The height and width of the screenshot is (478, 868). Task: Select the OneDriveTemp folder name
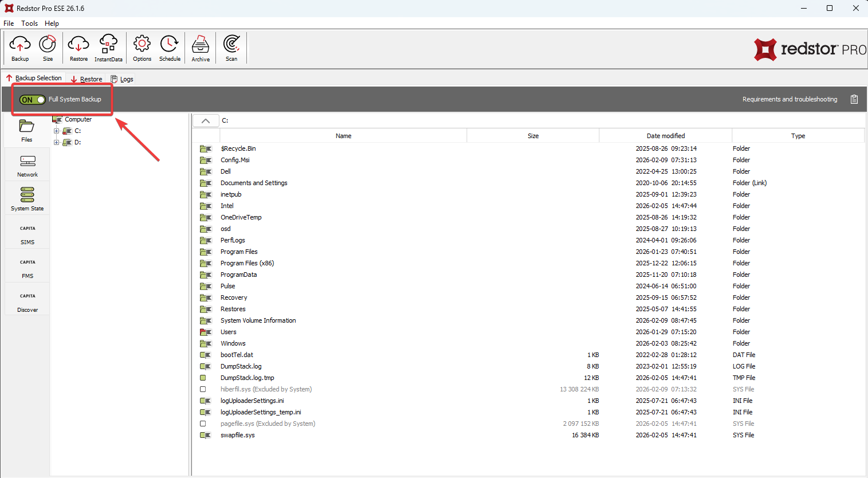tap(241, 217)
